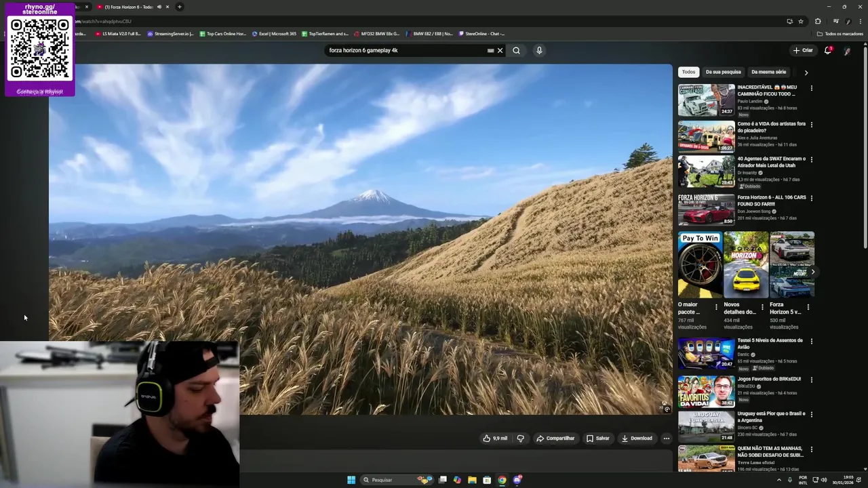Image resolution: width=868 pixels, height=488 pixels.
Task: Select the Da sua pesquisa chip
Action: (723, 72)
